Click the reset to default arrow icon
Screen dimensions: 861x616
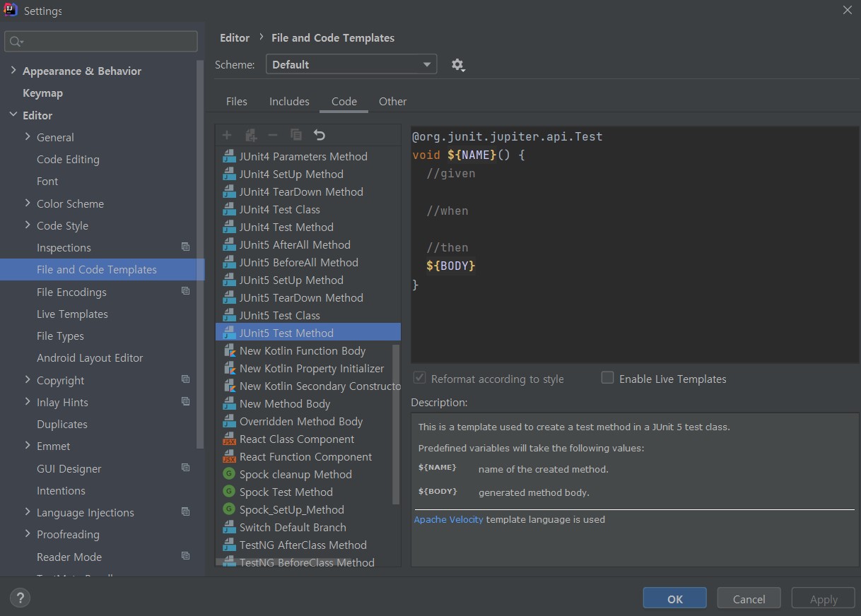(320, 135)
